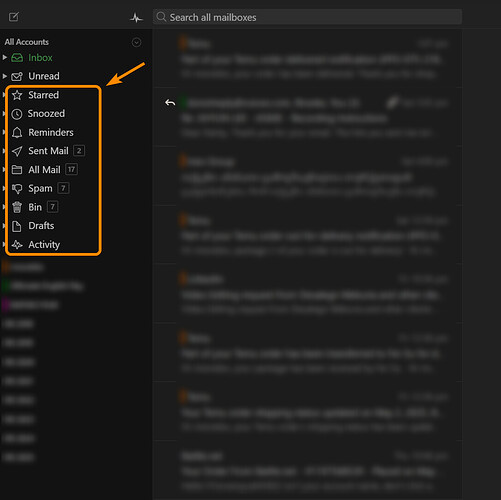Click the Search all mailboxes field
Viewport: 501px width, 500px height.
point(307,17)
